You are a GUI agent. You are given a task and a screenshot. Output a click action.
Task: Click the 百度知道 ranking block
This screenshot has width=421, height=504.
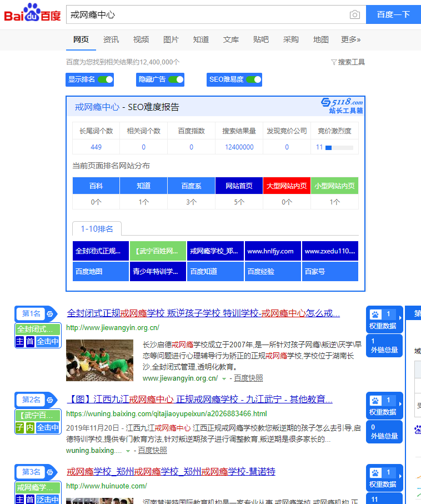coord(215,272)
